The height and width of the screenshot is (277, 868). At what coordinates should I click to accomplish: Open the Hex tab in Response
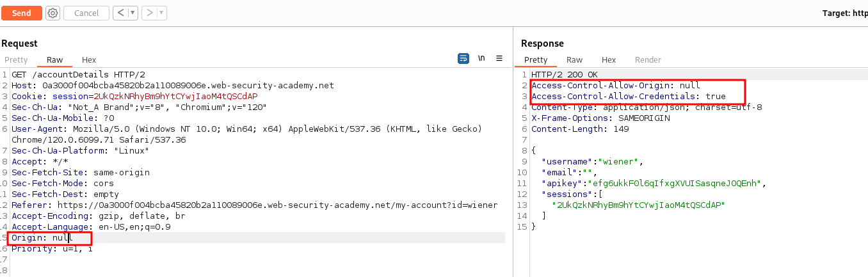click(609, 59)
